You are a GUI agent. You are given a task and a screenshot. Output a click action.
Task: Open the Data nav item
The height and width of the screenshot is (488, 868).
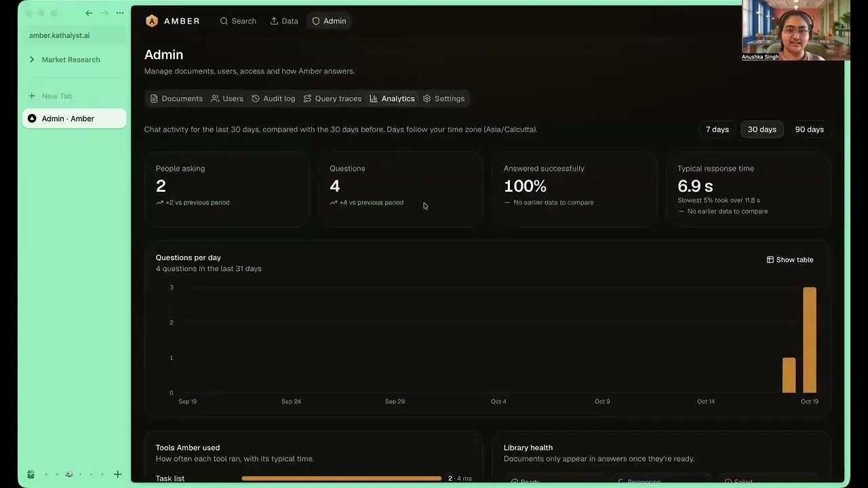tap(284, 21)
